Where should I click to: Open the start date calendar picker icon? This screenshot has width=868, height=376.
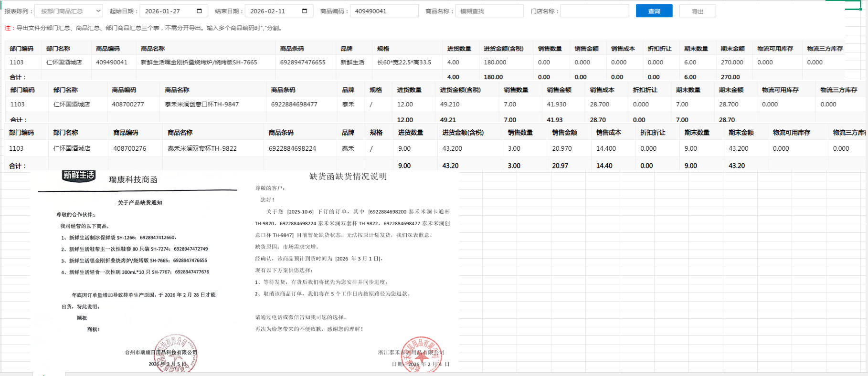pos(200,11)
